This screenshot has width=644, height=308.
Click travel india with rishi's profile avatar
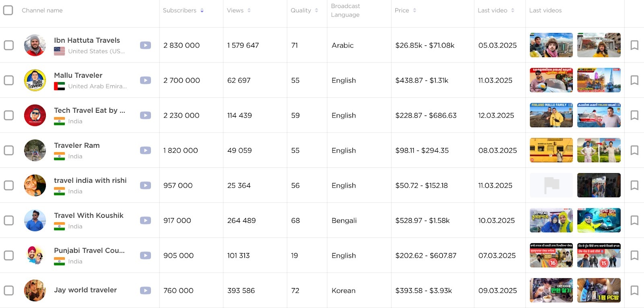(35, 185)
